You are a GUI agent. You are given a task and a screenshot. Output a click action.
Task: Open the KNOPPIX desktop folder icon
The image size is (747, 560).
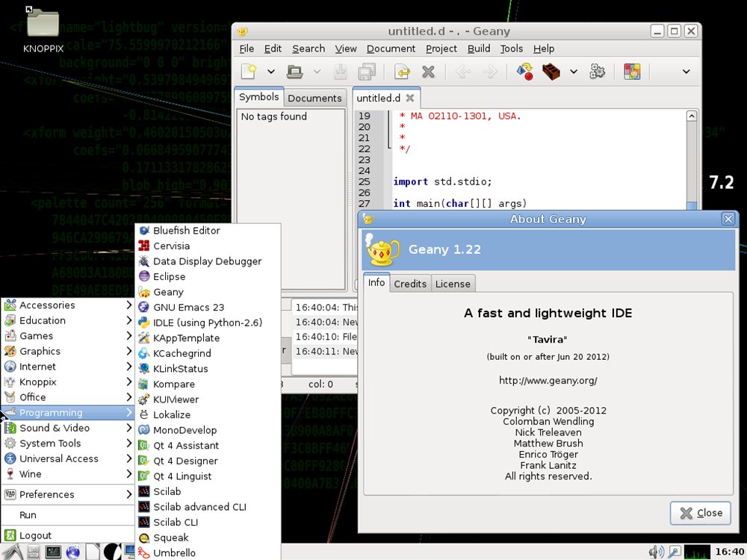43,30
